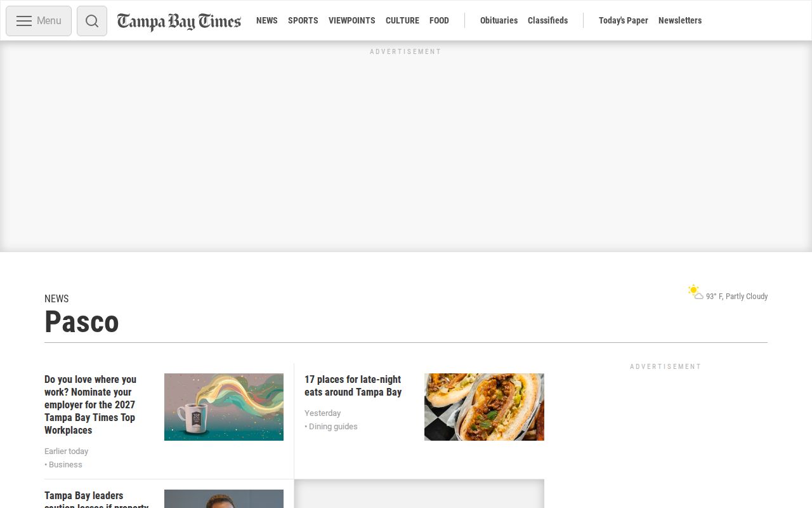Image resolution: width=812 pixels, height=508 pixels.
Task: Visit the Classifieds link
Action: tap(547, 20)
